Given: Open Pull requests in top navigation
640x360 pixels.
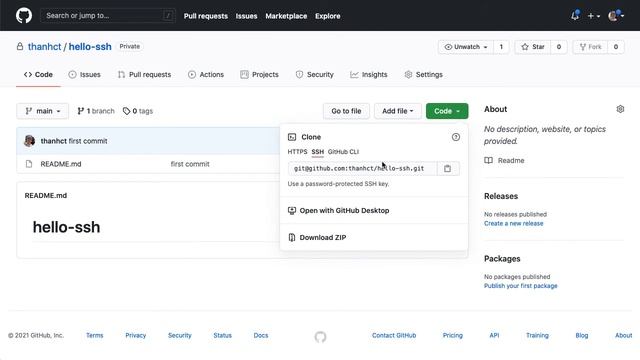Looking at the screenshot, I should [206, 16].
